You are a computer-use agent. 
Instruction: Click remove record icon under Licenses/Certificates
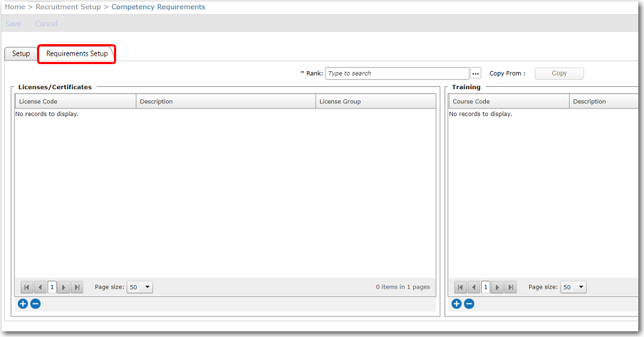(36, 304)
